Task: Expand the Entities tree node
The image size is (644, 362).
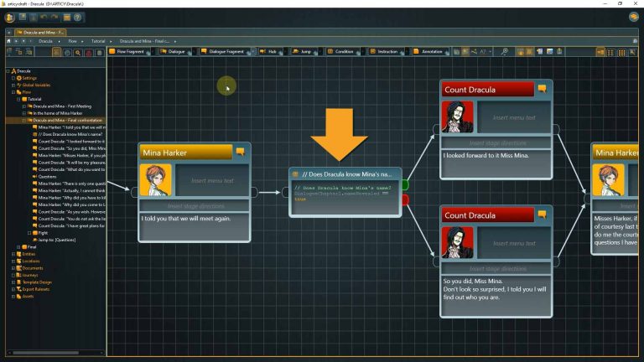Action: 13,254
